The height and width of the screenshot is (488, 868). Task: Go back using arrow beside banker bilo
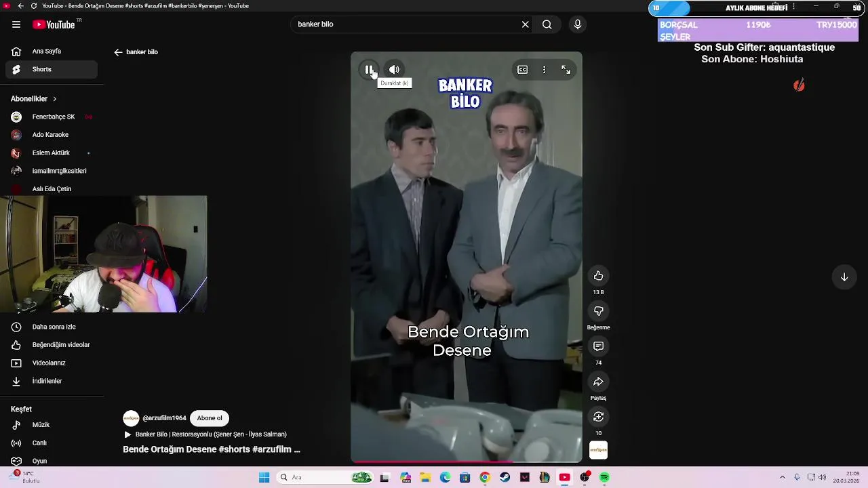tap(118, 52)
